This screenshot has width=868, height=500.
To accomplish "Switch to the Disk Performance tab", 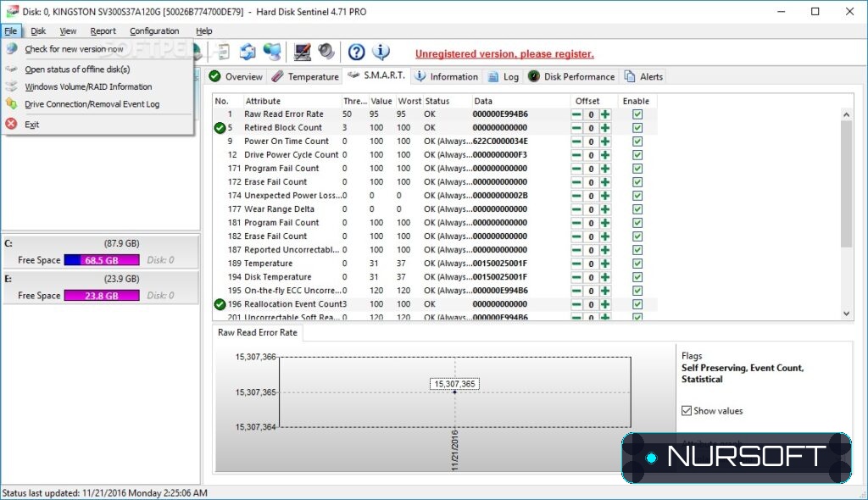I will 571,76.
